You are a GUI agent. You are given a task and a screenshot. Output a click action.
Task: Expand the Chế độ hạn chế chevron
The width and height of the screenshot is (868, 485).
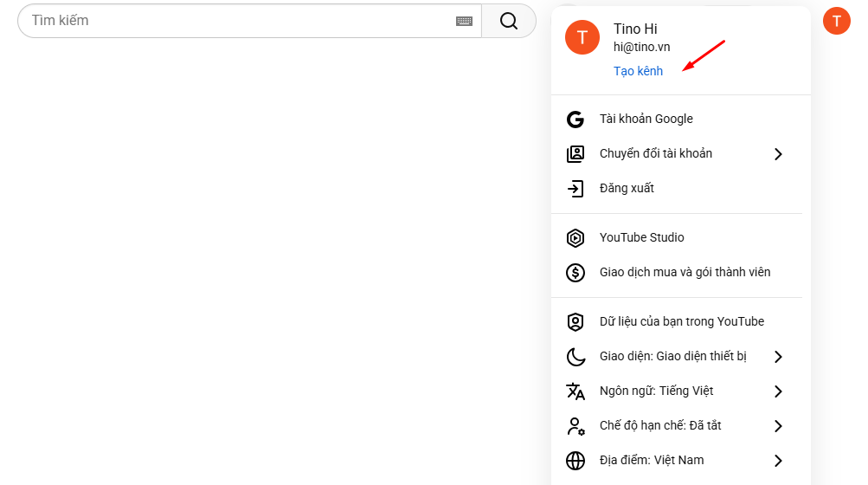(x=778, y=426)
